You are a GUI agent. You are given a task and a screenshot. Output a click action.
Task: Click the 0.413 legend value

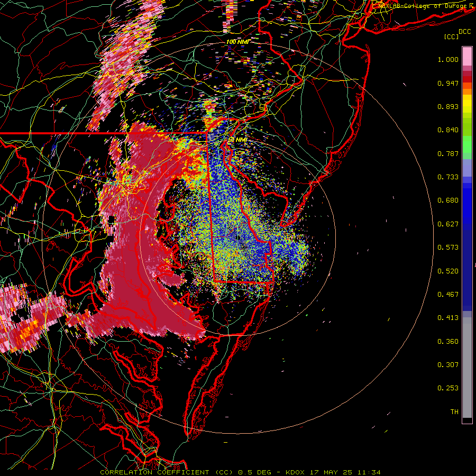(x=448, y=318)
